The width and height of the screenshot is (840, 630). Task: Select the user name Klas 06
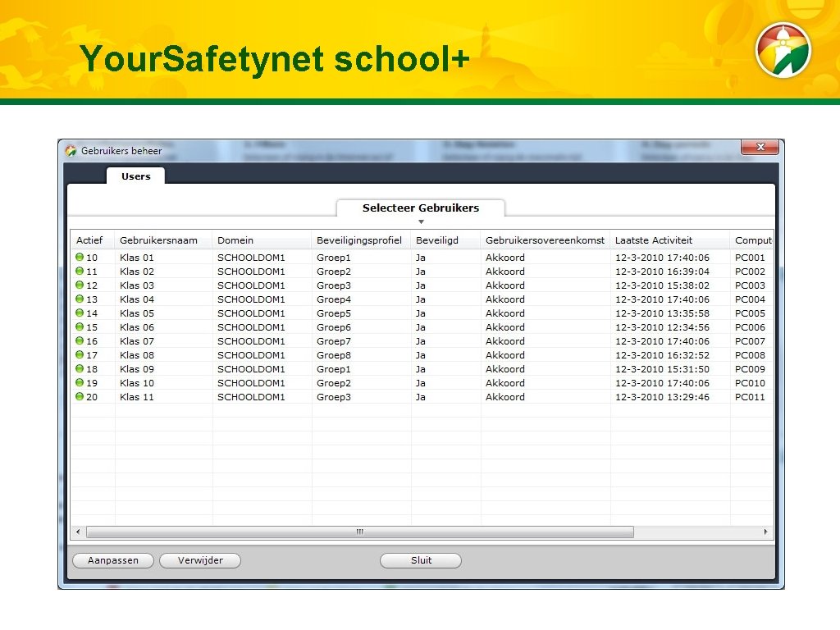(x=137, y=327)
